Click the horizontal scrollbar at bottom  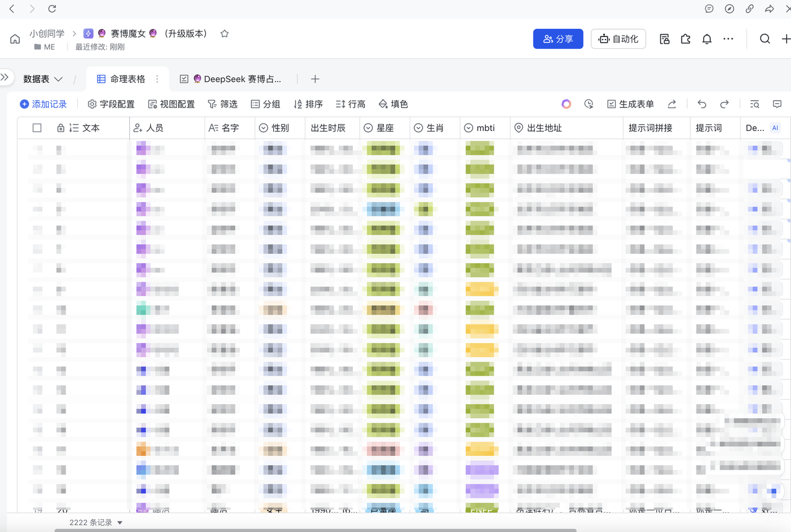(315, 530)
